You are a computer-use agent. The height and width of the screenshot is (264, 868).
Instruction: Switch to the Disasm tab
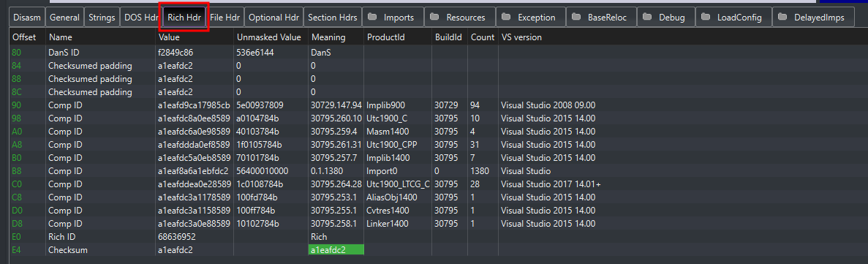(27, 17)
